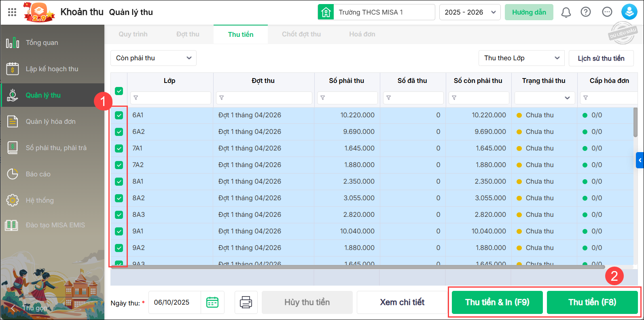Open the chat messages bubble icon
This screenshot has width=644, height=320.
pyautogui.click(x=607, y=12)
